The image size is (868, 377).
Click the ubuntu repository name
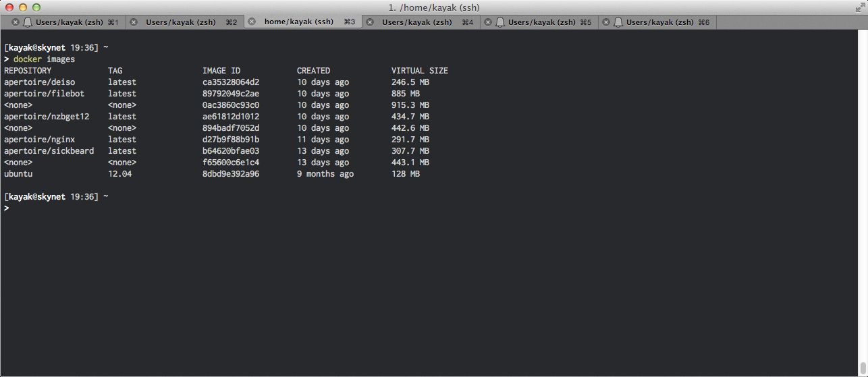18,174
